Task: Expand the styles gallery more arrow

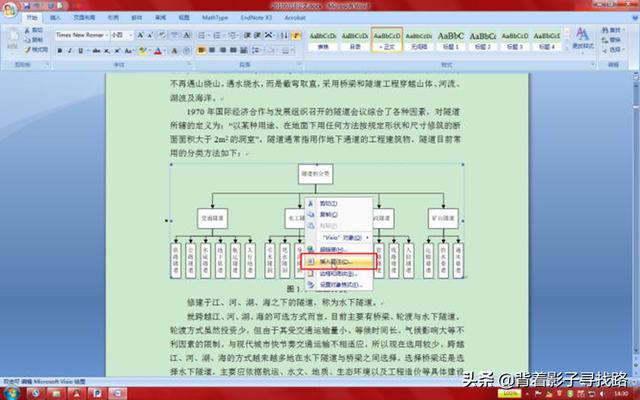Action: pyautogui.click(x=567, y=48)
